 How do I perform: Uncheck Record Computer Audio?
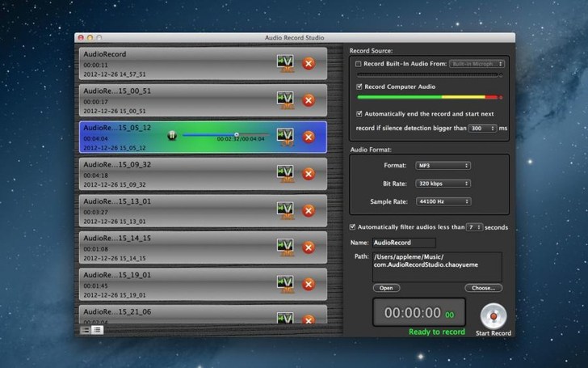point(359,86)
